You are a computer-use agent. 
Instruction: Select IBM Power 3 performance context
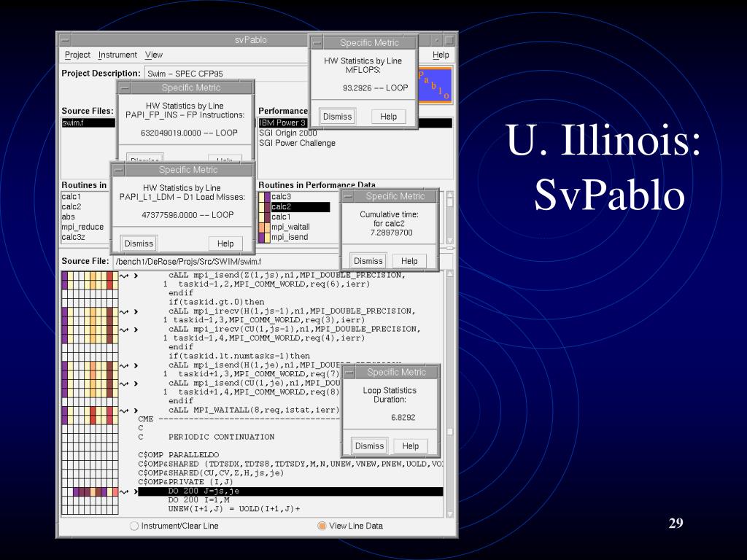click(282, 122)
